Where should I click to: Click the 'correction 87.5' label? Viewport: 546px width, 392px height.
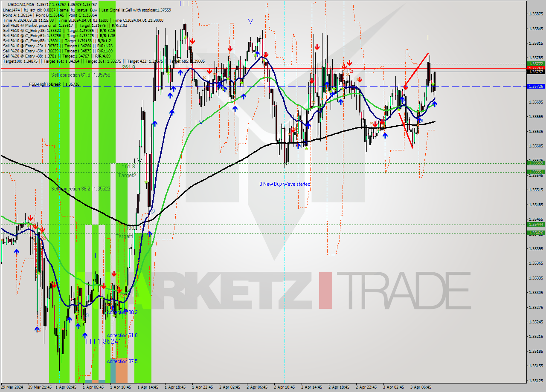(122, 361)
